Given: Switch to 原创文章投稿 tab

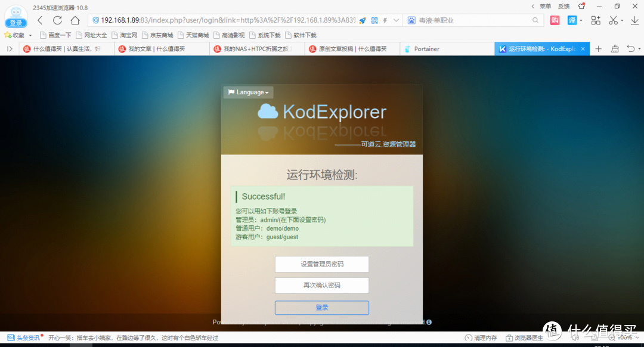Looking at the screenshot, I should pyautogui.click(x=352, y=49).
